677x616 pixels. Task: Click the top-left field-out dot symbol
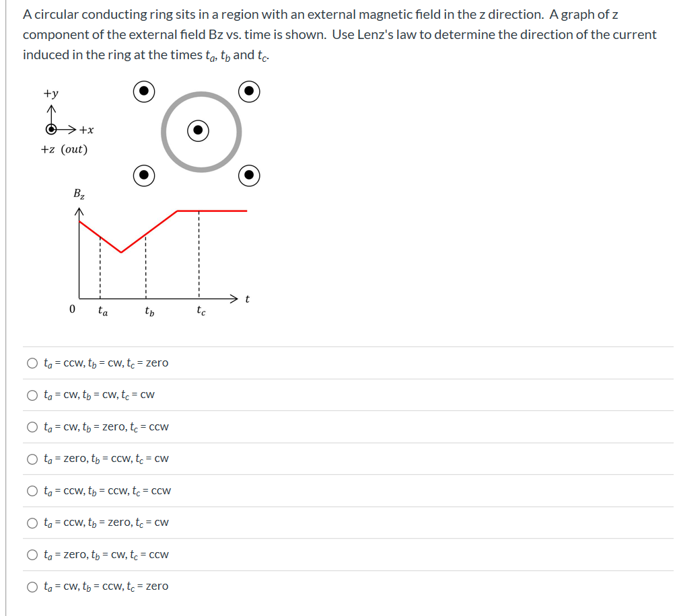pyautogui.click(x=144, y=91)
